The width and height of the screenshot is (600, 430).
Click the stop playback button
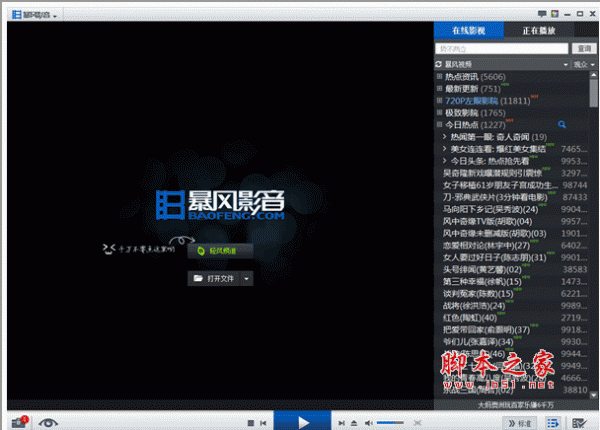point(251,423)
